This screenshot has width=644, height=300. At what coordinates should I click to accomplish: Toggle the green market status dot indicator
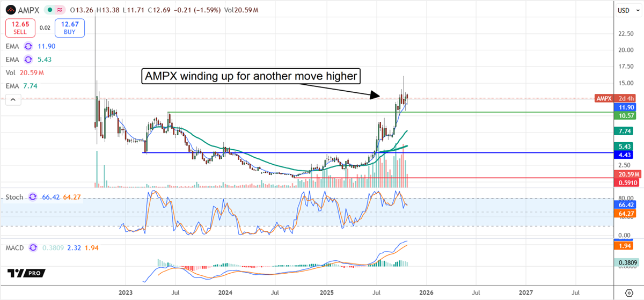click(49, 10)
